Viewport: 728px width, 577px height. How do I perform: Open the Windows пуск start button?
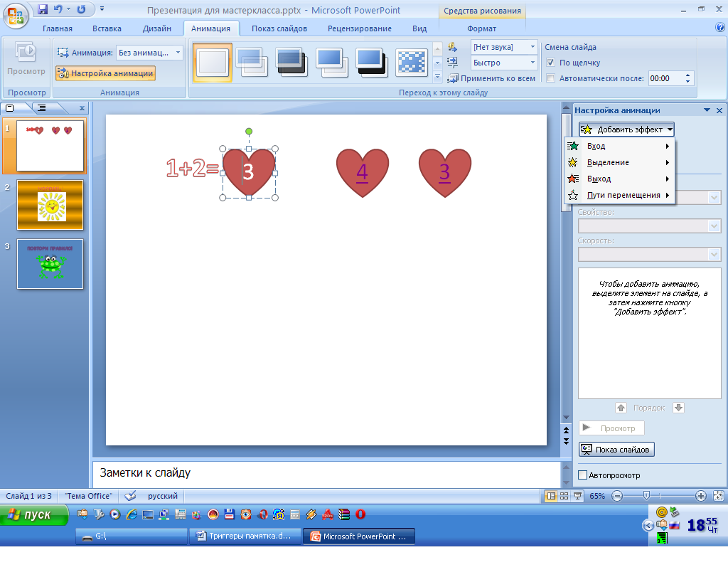point(34,515)
